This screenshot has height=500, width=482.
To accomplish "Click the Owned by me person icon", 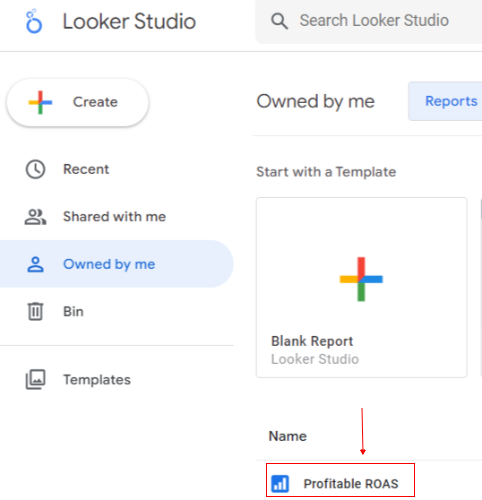I will pyautogui.click(x=35, y=264).
